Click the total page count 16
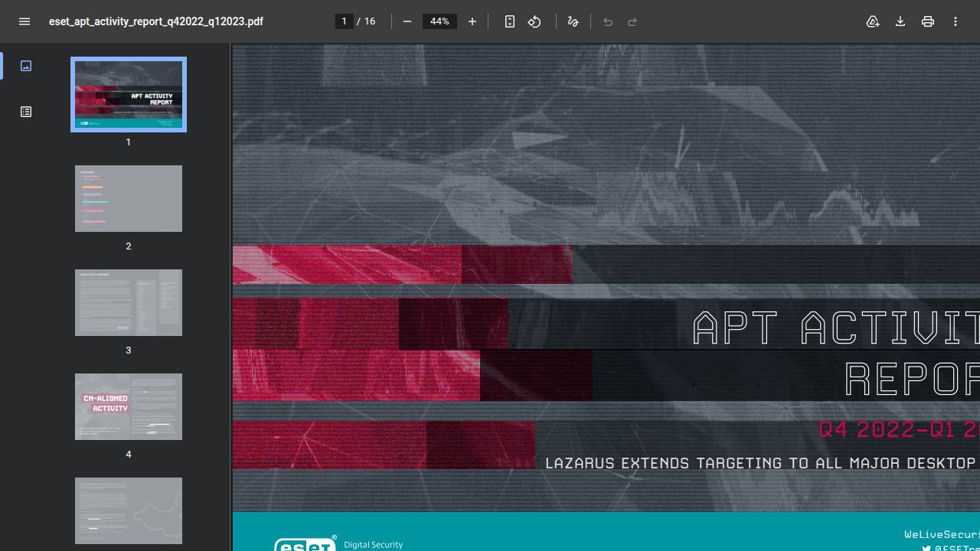980x551 pixels. pyautogui.click(x=370, y=21)
